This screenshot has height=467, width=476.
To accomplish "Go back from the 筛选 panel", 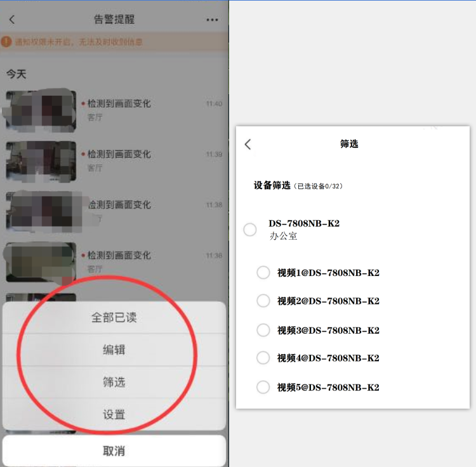I will click(248, 145).
